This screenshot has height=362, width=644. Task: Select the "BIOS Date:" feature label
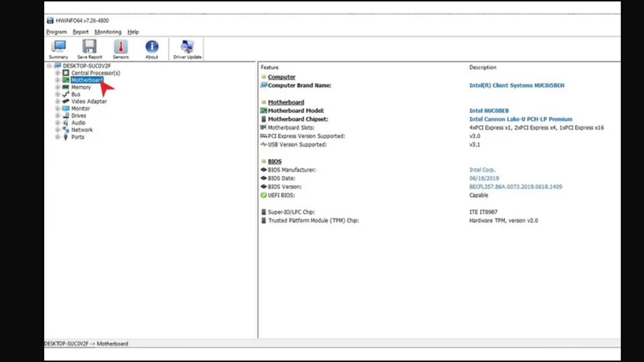click(282, 179)
